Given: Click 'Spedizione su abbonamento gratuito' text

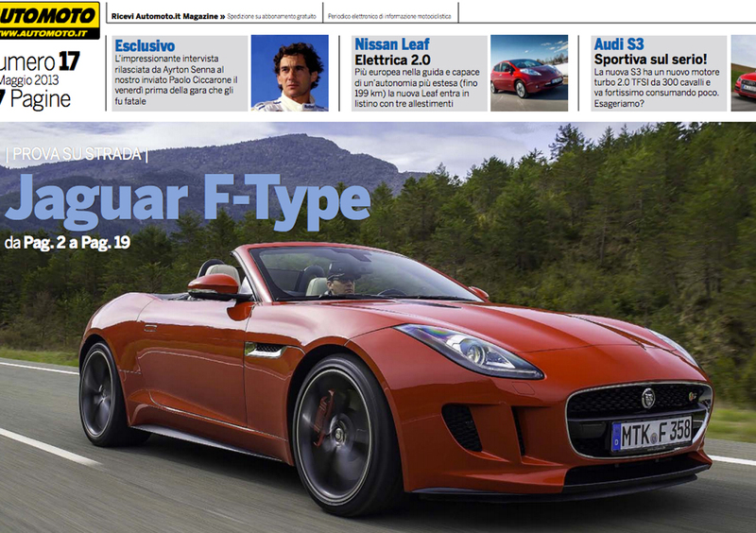Looking at the screenshot, I should (x=271, y=16).
